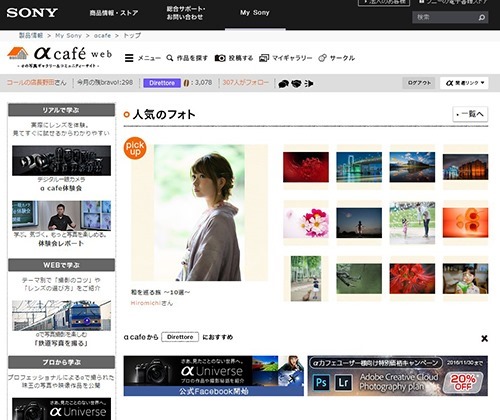Click the ログアウト button
500x420 pixels.
[419, 83]
